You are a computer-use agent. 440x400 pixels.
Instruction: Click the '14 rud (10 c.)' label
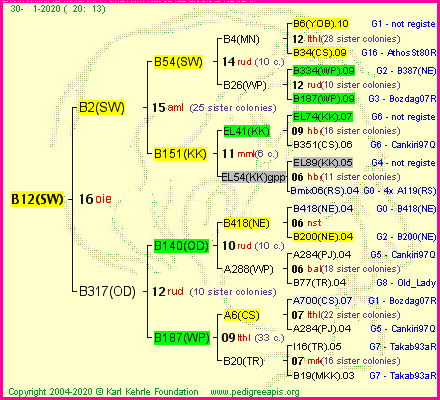point(253,62)
